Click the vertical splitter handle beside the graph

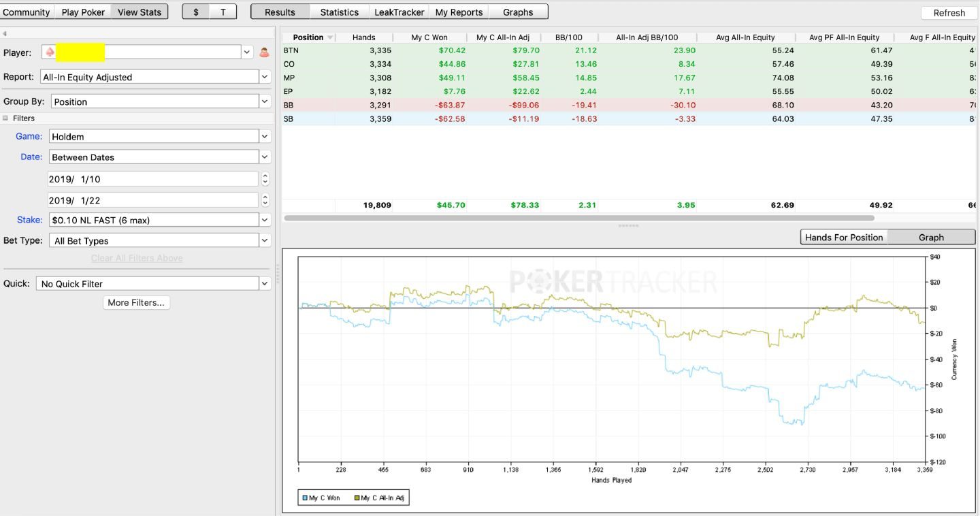pos(277,274)
